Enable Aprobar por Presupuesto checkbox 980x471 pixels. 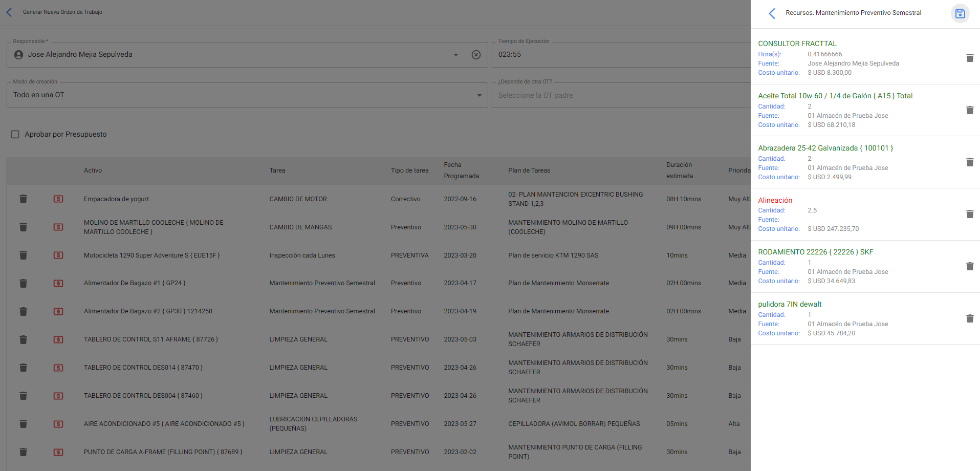click(15, 134)
